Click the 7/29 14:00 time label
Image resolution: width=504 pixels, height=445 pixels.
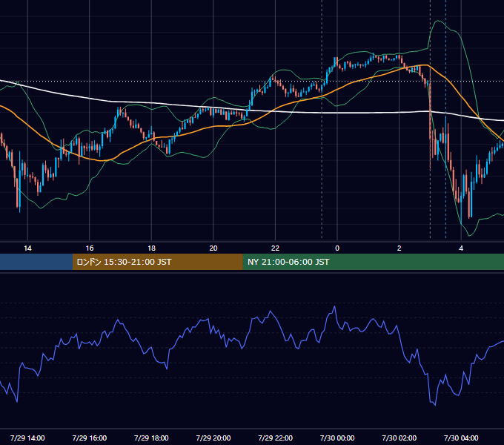click(x=27, y=438)
